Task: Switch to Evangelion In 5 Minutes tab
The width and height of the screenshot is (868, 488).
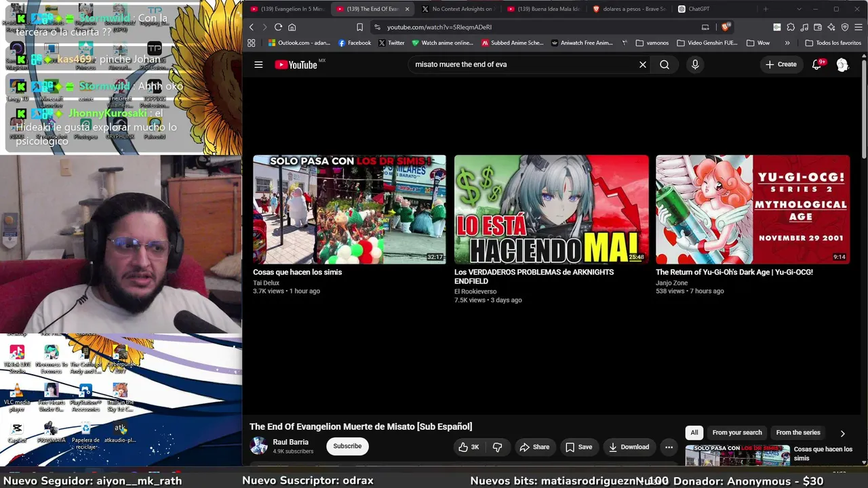Action: tap(286, 9)
